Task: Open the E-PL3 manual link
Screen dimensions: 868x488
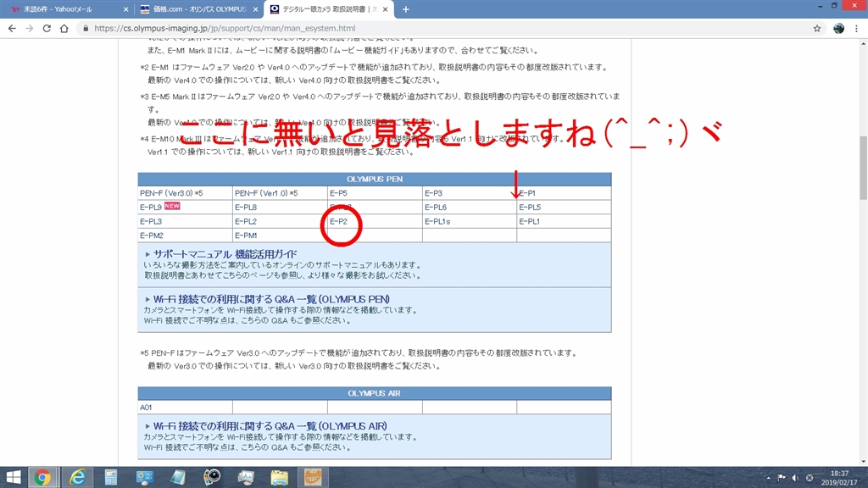Action: (x=151, y=221)
